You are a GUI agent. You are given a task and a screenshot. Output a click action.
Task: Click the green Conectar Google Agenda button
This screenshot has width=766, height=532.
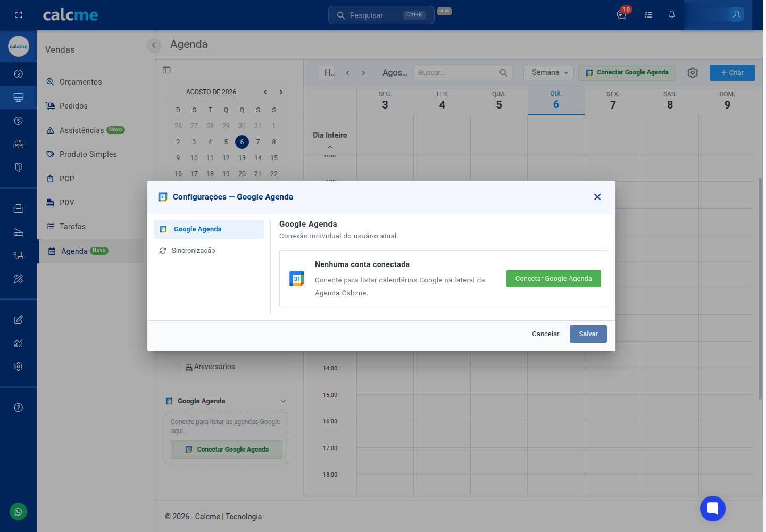pos(554,279)
